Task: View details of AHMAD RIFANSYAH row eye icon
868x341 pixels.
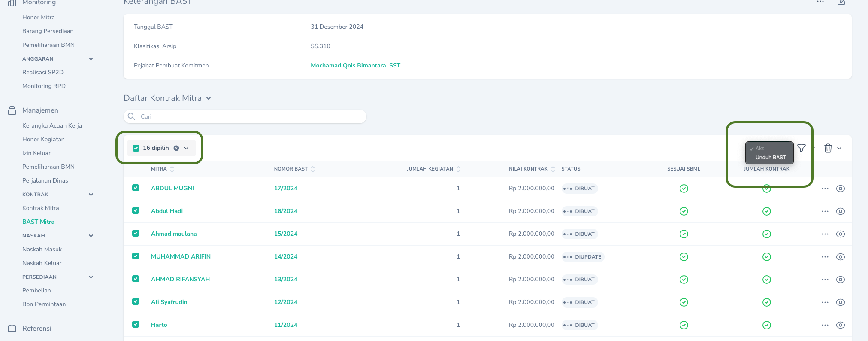Action: click(841, 280)
